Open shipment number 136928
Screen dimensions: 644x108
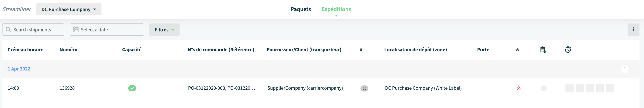click(67, 88)
